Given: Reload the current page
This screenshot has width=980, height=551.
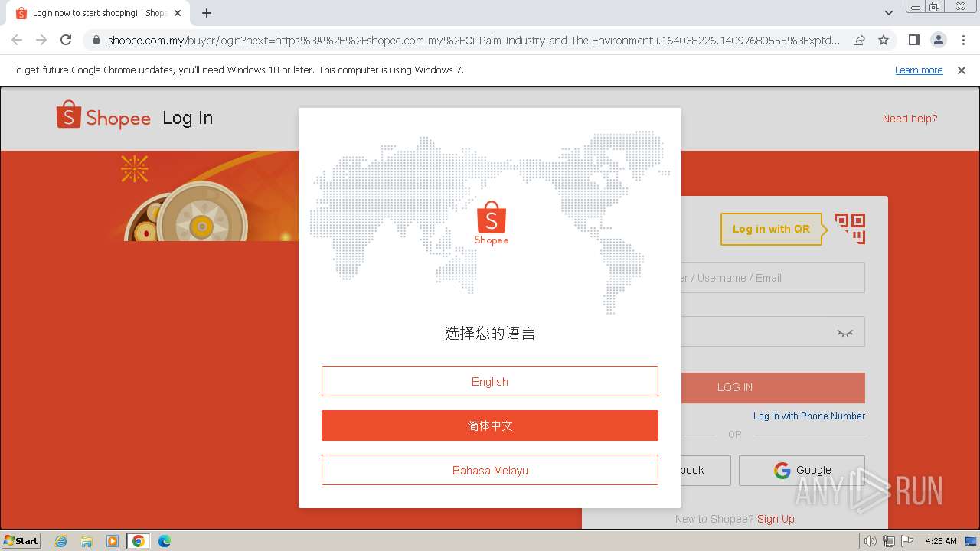Looking at the screenshot, I should [x=66, y=40].
